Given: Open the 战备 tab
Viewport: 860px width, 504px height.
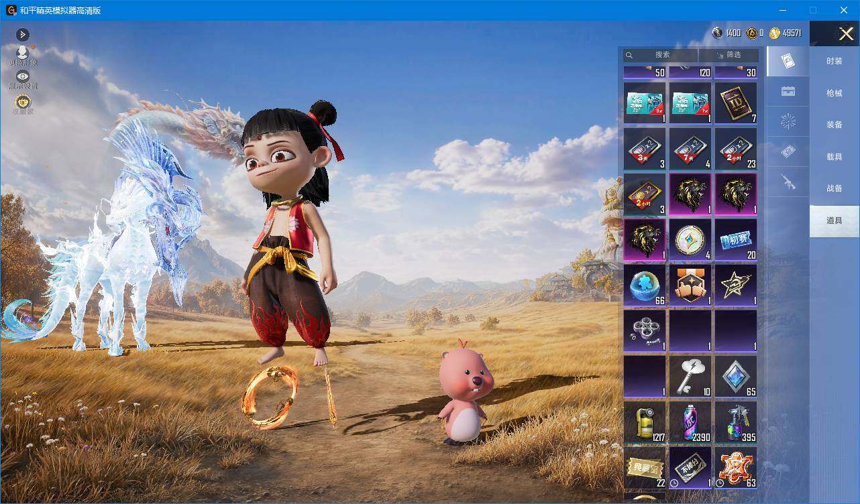Looking at the screenshot, I should [835, 188].
